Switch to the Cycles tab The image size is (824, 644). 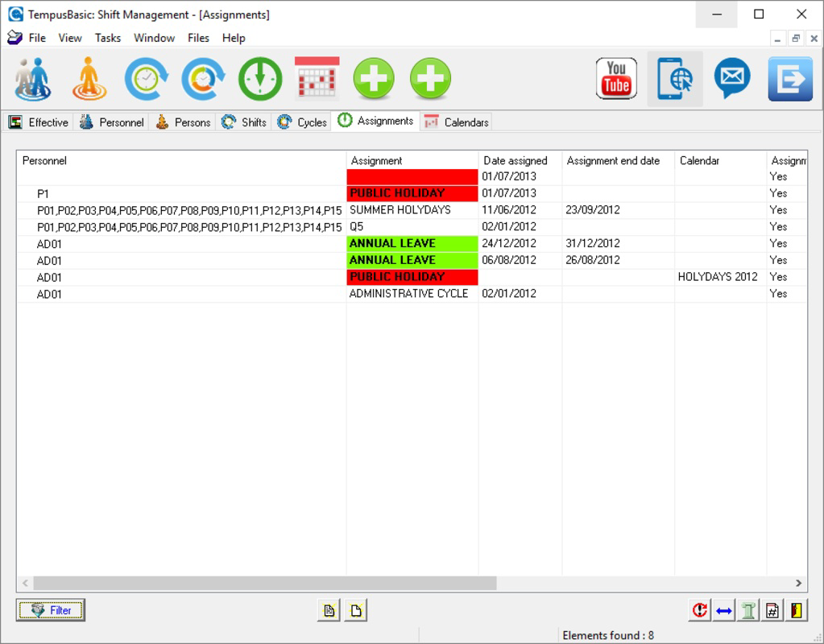[301, 122]
